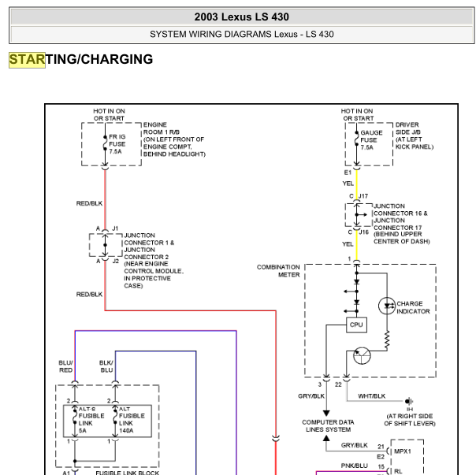476x475 pixels.
Task: Click the 'FR IG FUSE 7.5A' label
Action: (117, 144)
